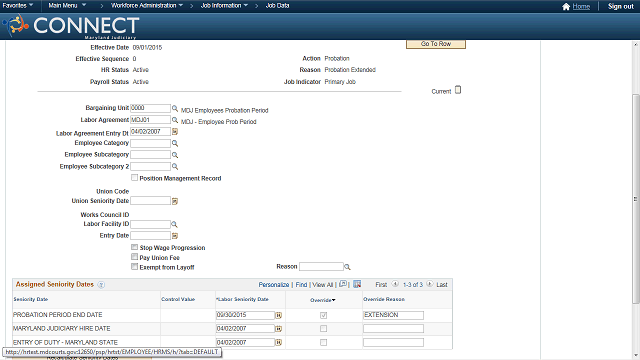Viewport: 640px width, 360px height.
Task: Select Job Data breadcrumb item
Action: 278,6
